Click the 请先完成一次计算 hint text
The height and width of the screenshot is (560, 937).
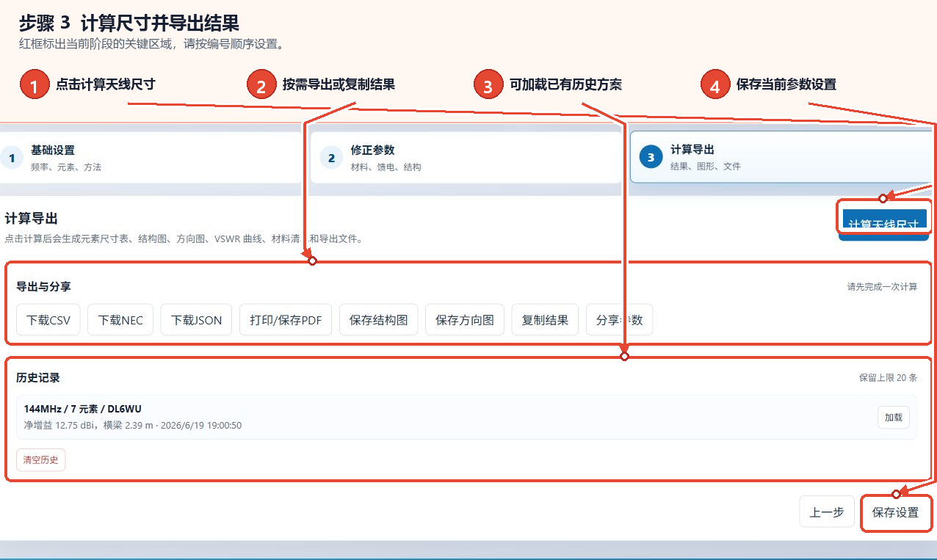click(882, 287)
